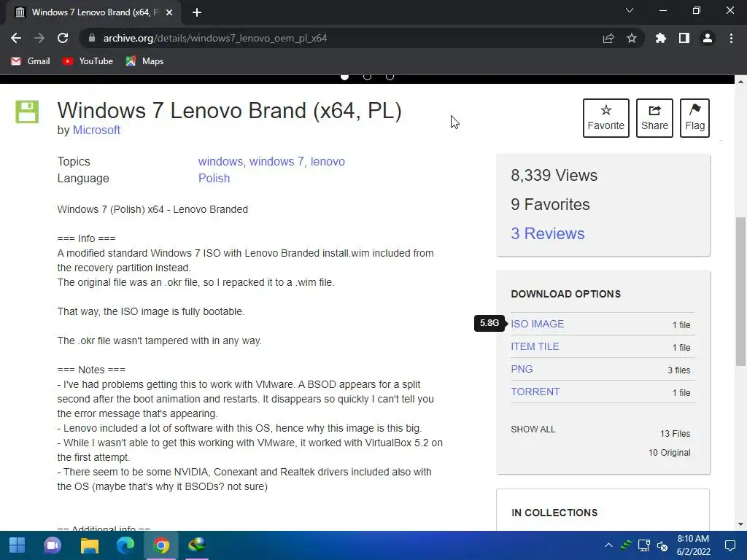Click the 10 Original link
Viewport: 747px width, 560px height.
pos(670,453)
